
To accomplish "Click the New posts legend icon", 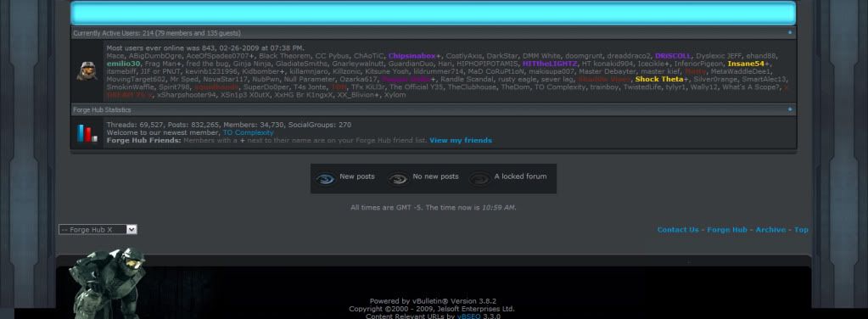I will tap(325, 179).
